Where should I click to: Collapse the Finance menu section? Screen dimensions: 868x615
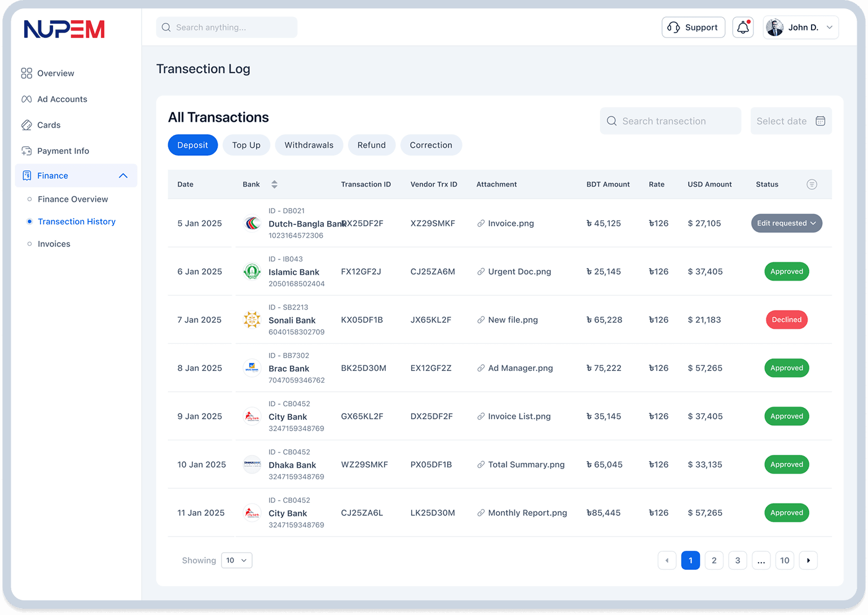coord(123,176)
